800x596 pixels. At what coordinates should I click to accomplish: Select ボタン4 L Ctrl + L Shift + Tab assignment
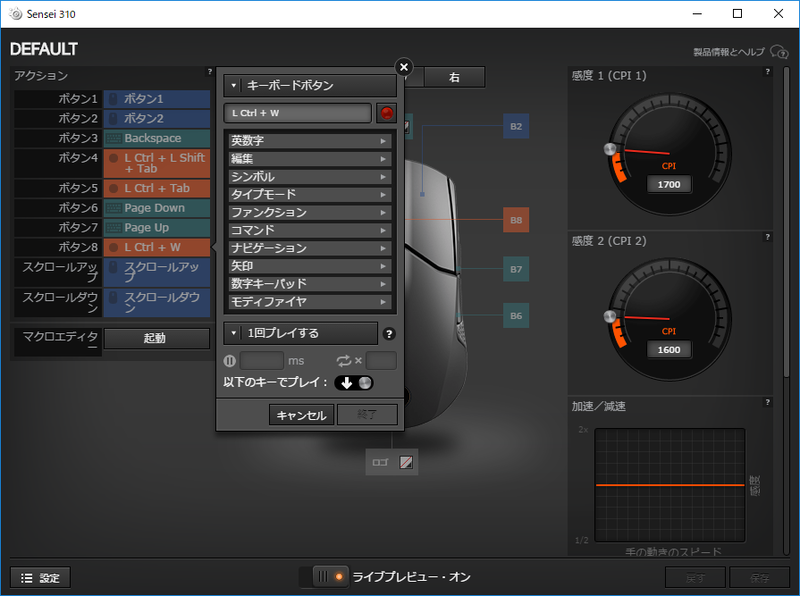point(157,163)
